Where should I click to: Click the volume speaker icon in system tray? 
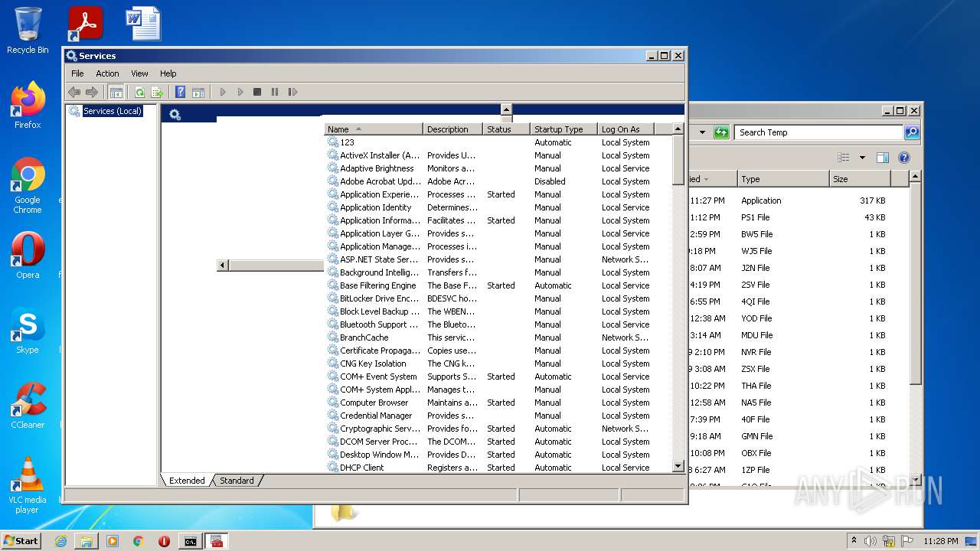coord(871,541)
